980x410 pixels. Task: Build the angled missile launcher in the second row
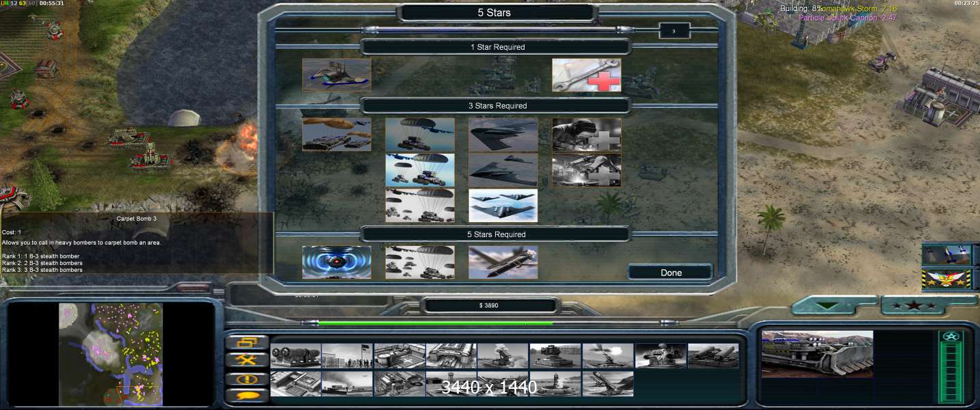pyautogui.click(x=607, y=384)
